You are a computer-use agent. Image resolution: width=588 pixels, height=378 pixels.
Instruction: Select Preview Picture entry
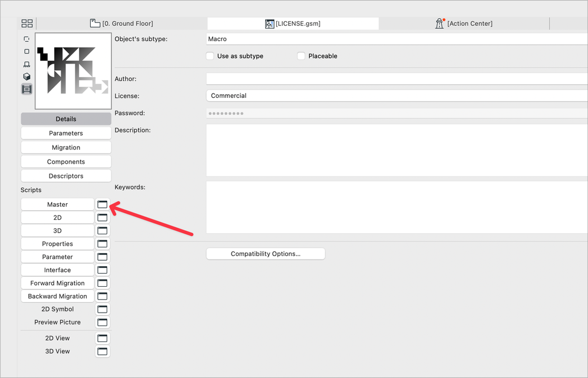tap(57, 322)
